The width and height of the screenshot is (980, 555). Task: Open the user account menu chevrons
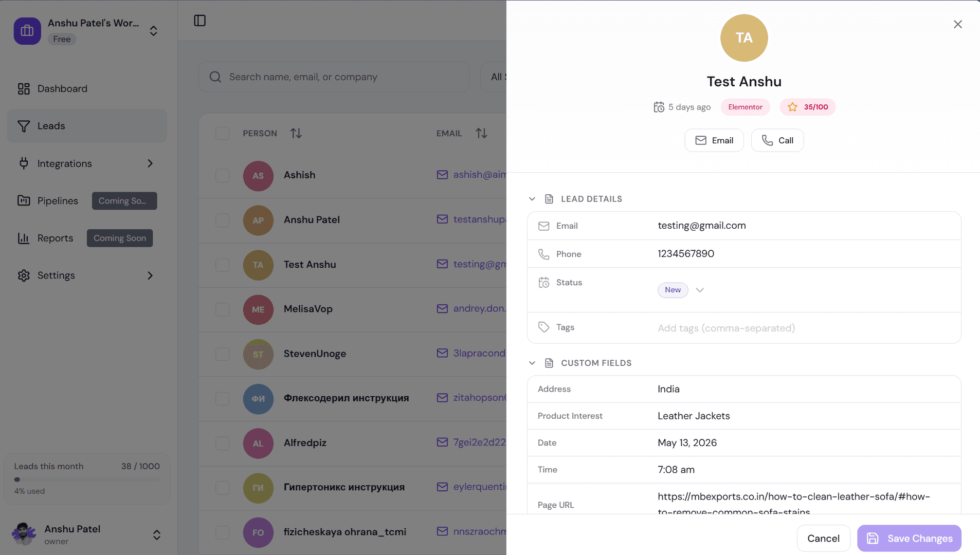click(157, 534)
